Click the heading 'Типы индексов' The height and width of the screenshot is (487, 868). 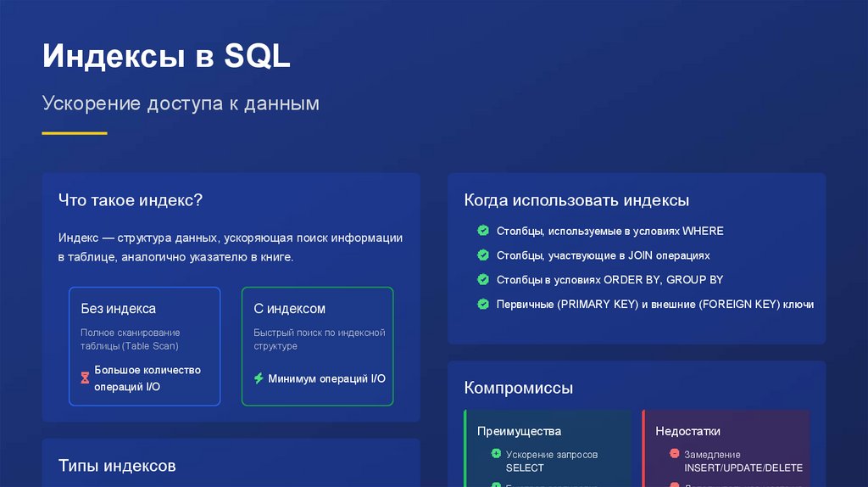point(117,466)
